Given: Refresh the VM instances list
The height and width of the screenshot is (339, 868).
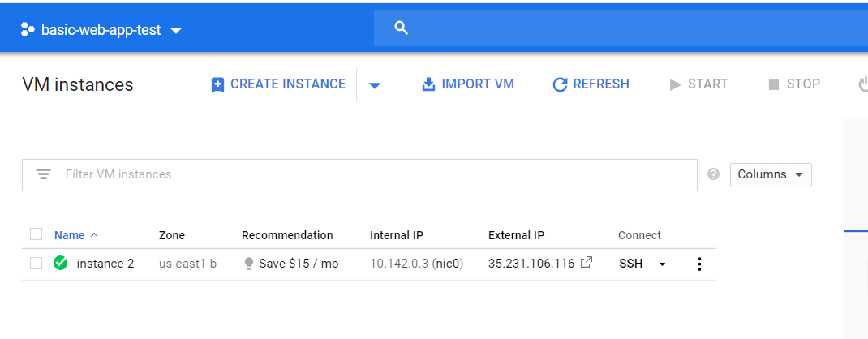Looking at the screenshot, I should tap(591, 84).
